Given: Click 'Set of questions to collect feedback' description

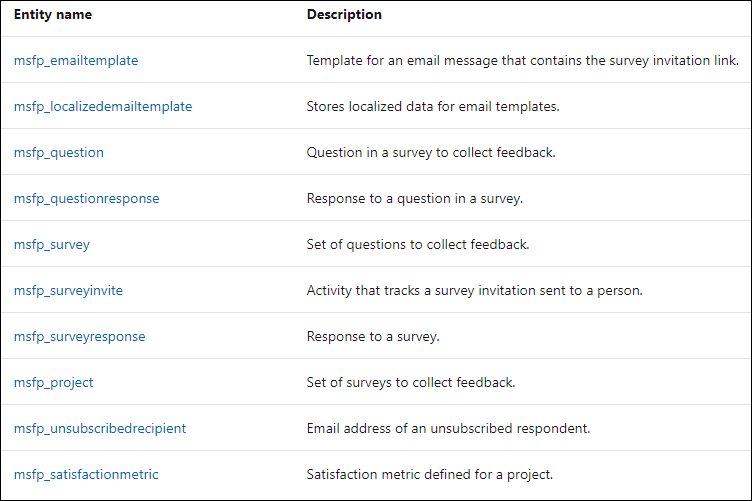Looking at the screenshot, I should [x=418, y=245].
